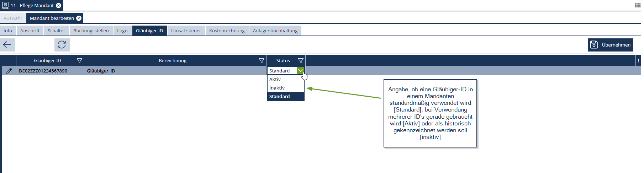Pick Standard option in dropdown list
The height and width of the screenshot is (173, 644).
(x=279, y=97)
